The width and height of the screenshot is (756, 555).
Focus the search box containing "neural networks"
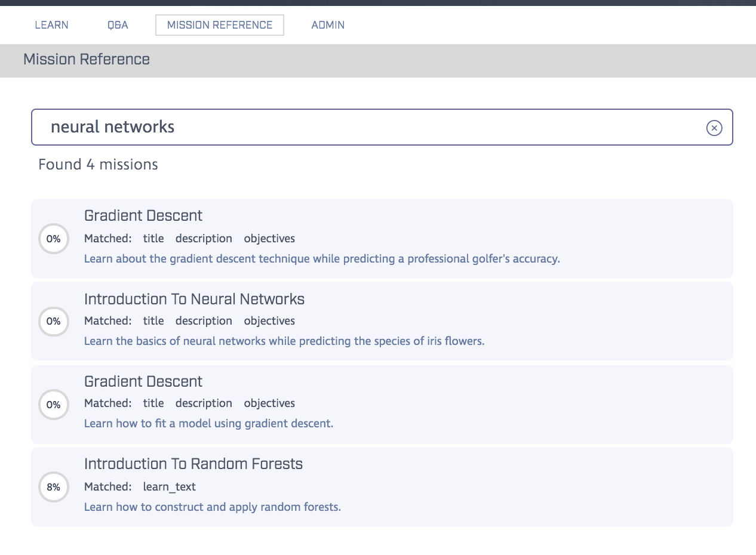(370, 127)
